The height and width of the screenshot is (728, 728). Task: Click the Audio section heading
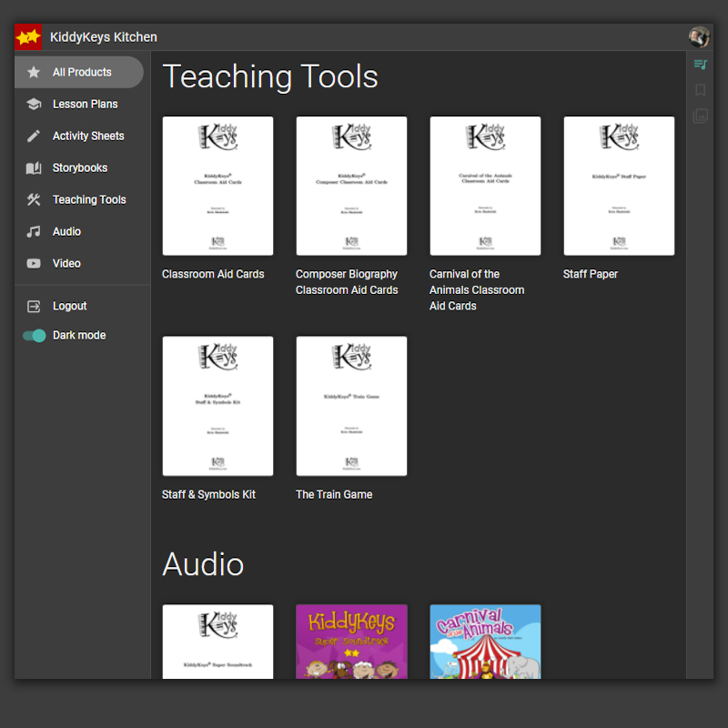pyautogui.click(x=203, y=564)
